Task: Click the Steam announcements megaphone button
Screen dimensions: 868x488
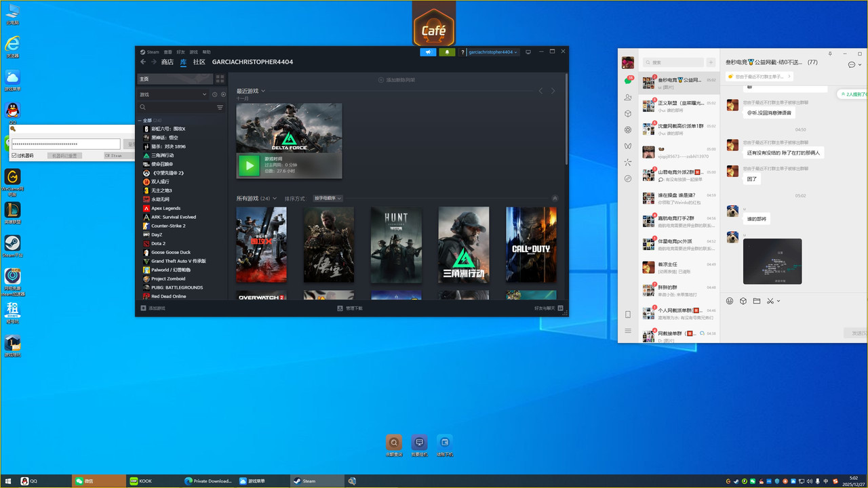Action: coord(428,52)
